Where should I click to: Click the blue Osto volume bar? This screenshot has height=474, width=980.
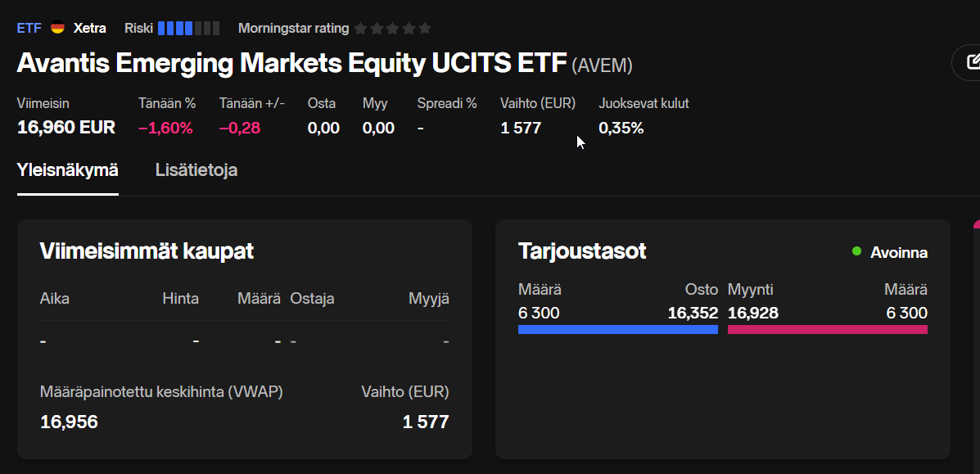(618, 330)
